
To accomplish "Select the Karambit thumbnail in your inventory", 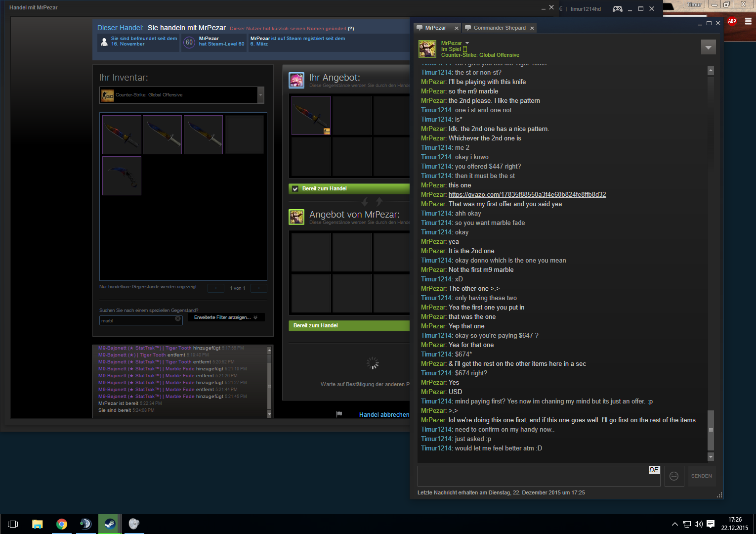I will (x=122, y=176).
